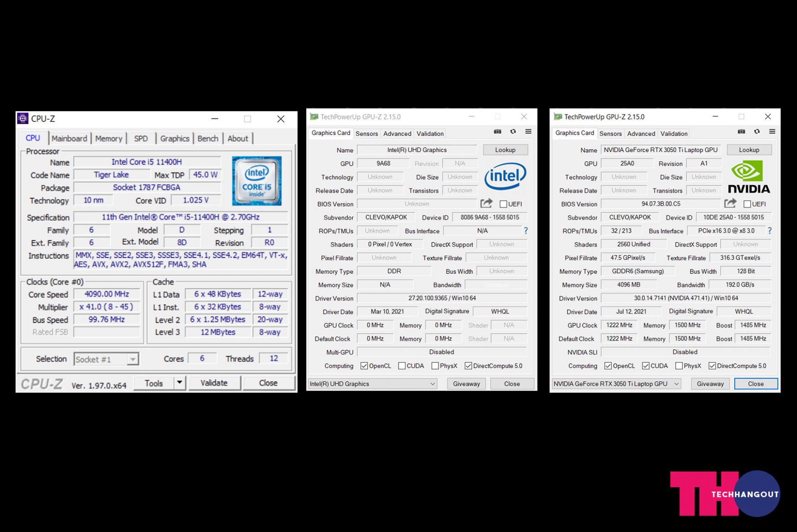Click the Bus Interface question mark in NVIDIA GPU-Z
This screenshot has width=797, height=532.
pos(770,231)
